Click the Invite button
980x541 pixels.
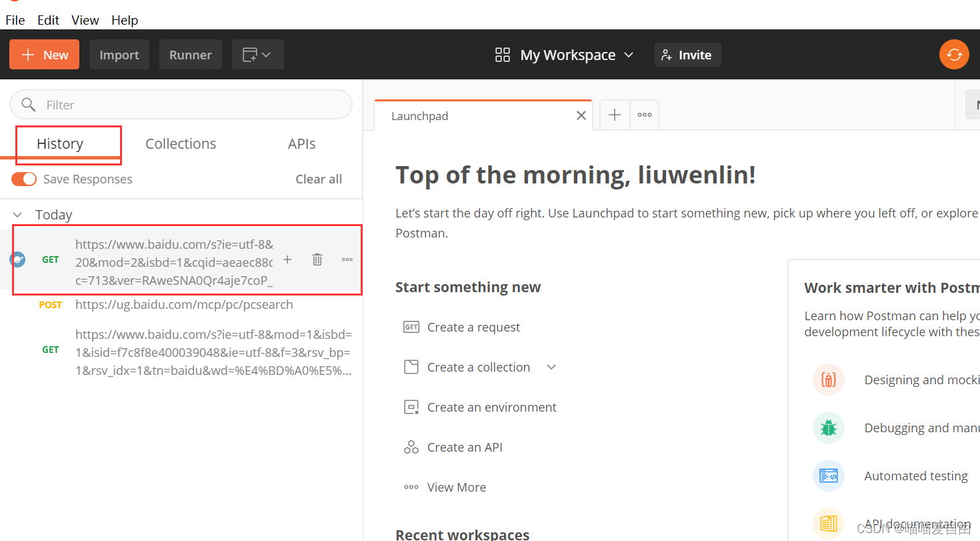point(687,55)
